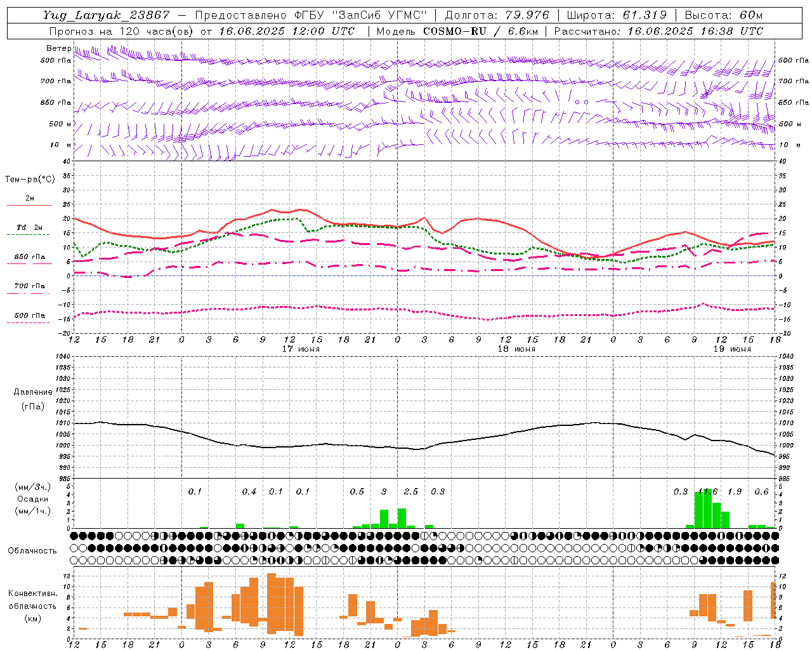812x650 pixels.
Task: Click the '(мм/1ч.)' hourly precipitation label
Action: pos(33,511)
